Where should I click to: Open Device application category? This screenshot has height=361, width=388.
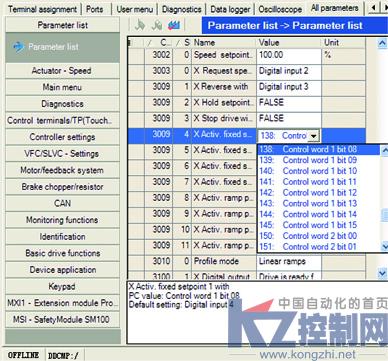[62, 270]
